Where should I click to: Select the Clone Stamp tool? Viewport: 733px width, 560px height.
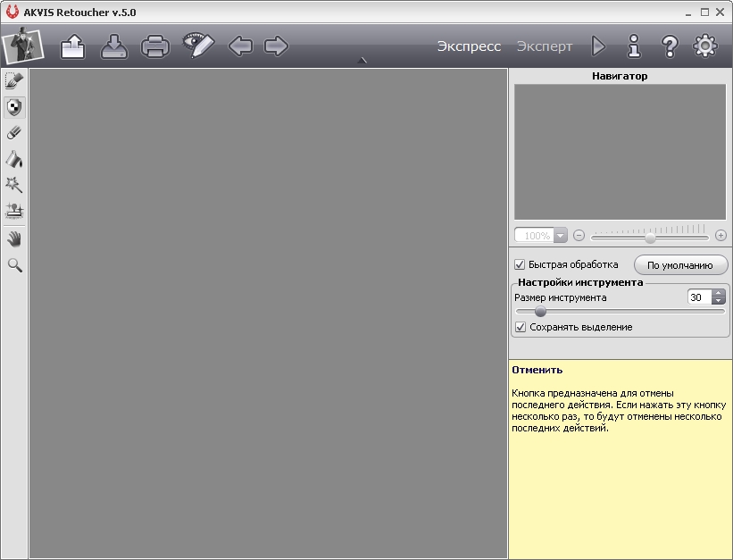[x=14, y=211]
